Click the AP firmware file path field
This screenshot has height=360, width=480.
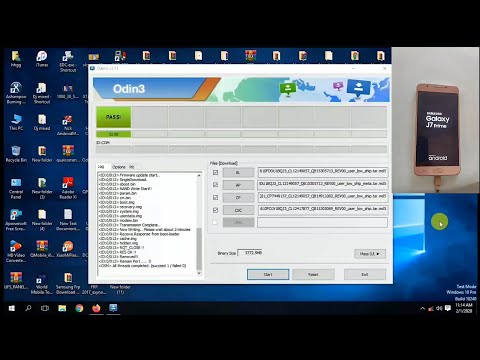tap(323, 185)
